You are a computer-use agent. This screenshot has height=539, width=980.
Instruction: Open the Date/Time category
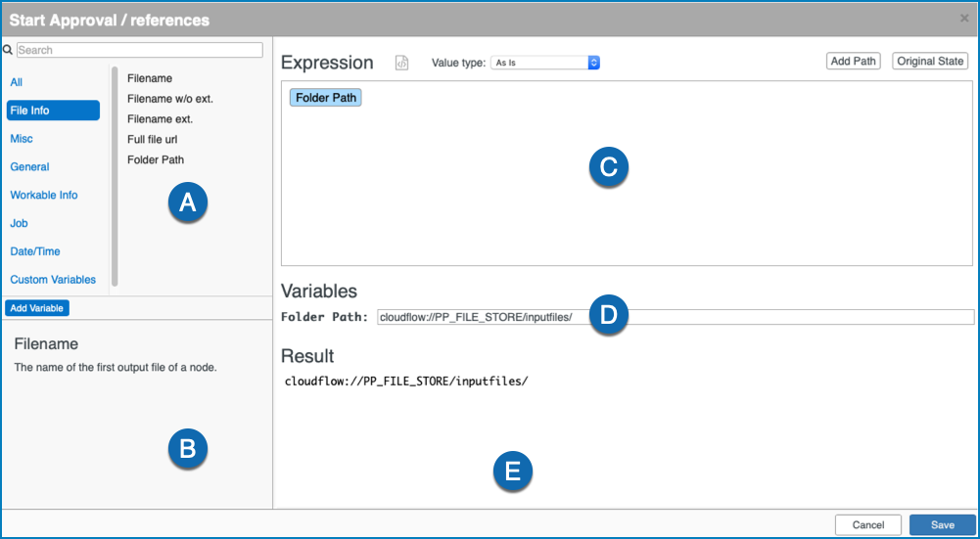(35, 251)
